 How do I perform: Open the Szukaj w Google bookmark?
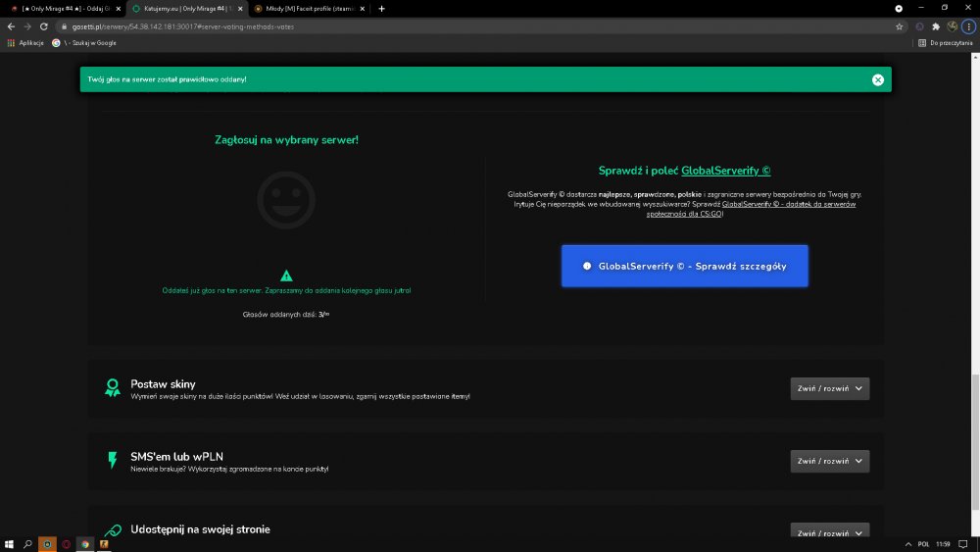[84, 43]
